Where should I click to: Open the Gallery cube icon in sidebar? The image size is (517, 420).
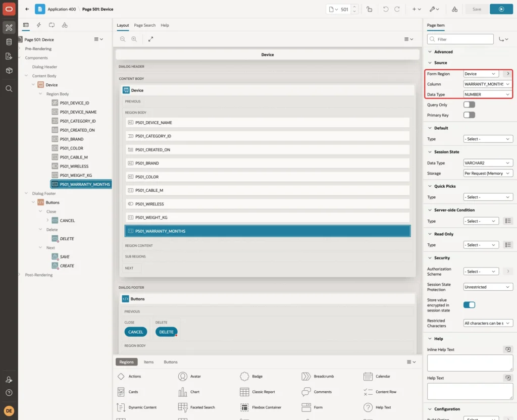tap(9, 71)
